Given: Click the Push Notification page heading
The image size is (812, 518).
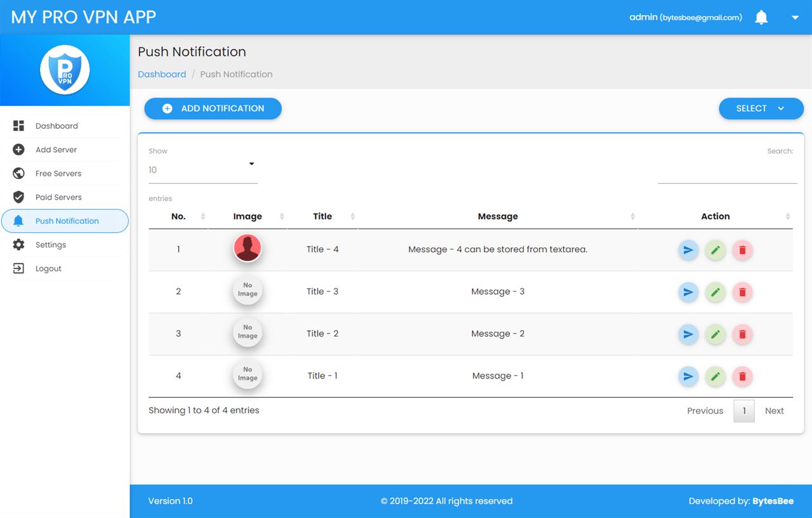Looking at the screenshot, I should 192,52.
